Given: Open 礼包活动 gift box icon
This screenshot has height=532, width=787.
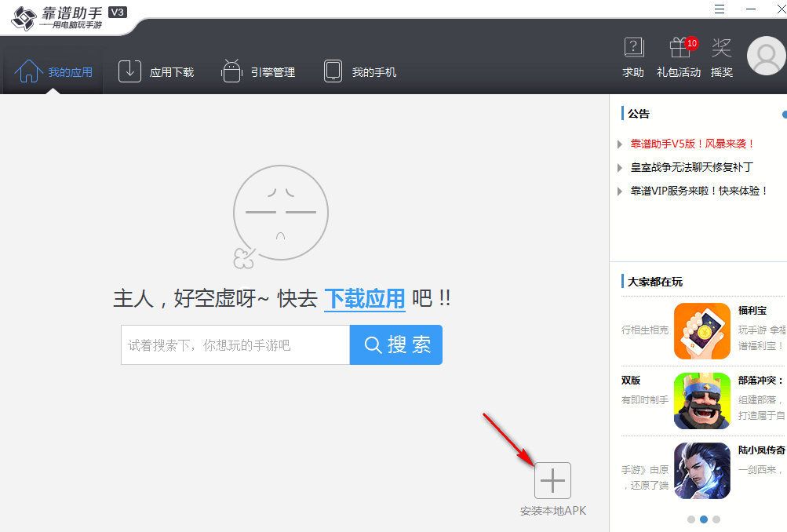Looking at the screenshot, I should pyautogui.click(x=679, y=49).
